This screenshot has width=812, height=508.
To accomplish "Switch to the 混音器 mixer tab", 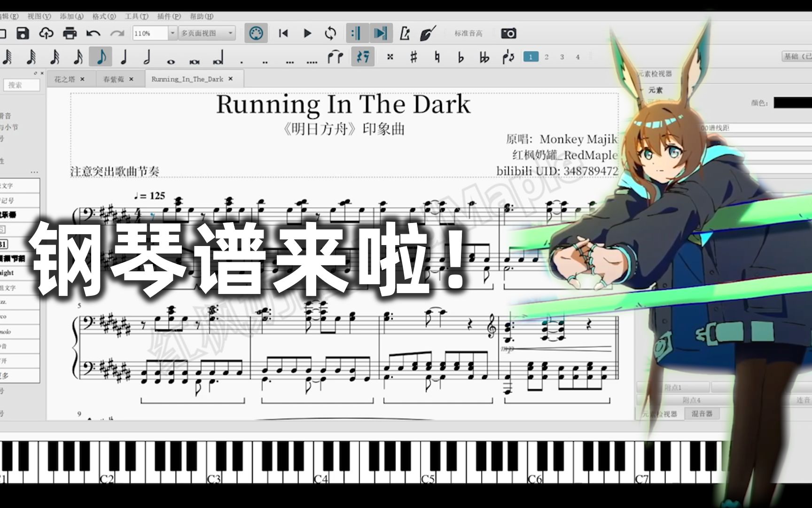I will (x=702, y=413).
